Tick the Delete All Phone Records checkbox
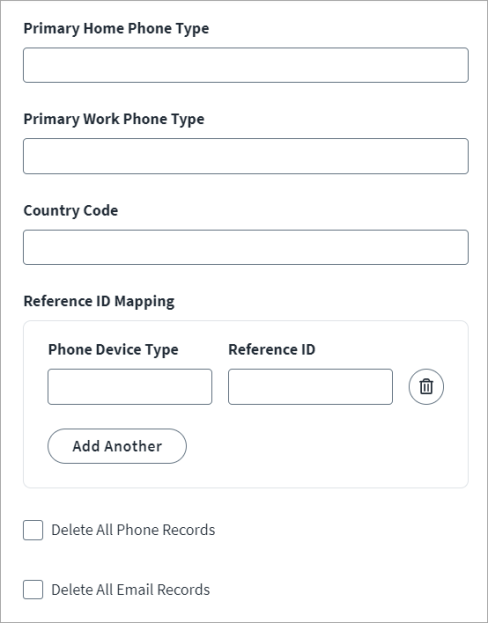Screen dimensions: 488x623 coord(33,530)
